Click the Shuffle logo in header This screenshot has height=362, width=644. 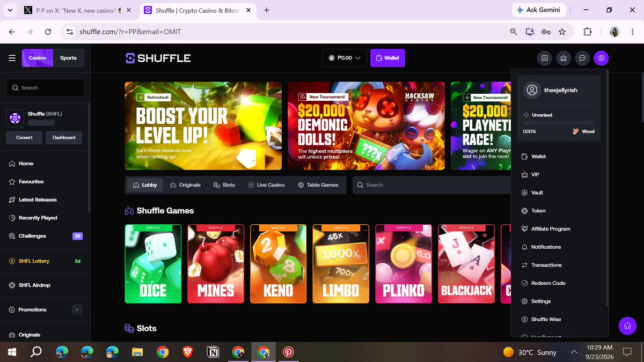(158, 58)
